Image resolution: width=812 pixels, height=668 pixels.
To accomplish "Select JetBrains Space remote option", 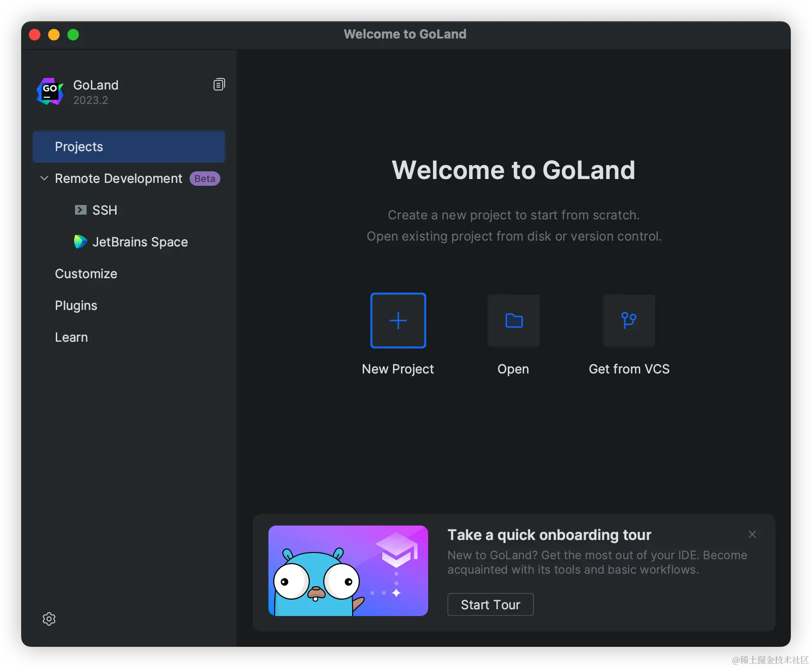I will point(140,242).
